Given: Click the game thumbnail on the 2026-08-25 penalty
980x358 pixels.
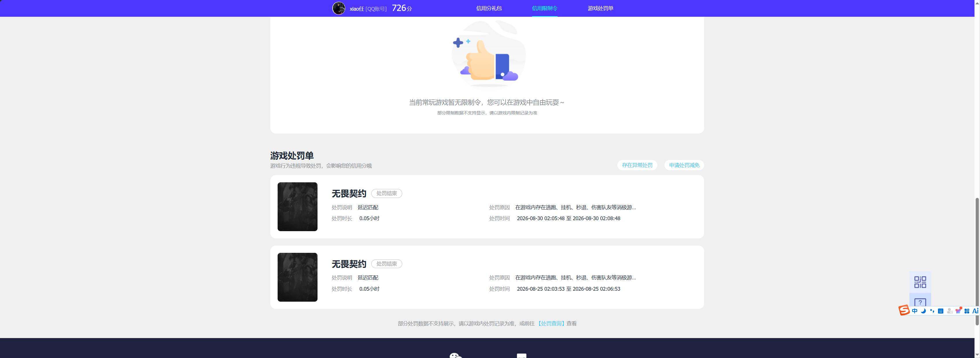Looking at the screenshot, I should [x=297, y=277].
